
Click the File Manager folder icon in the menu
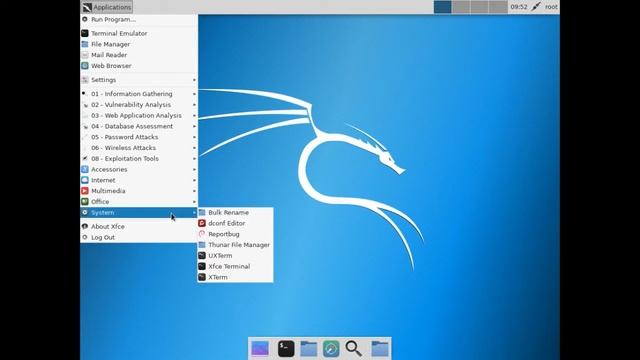point(85,44)
